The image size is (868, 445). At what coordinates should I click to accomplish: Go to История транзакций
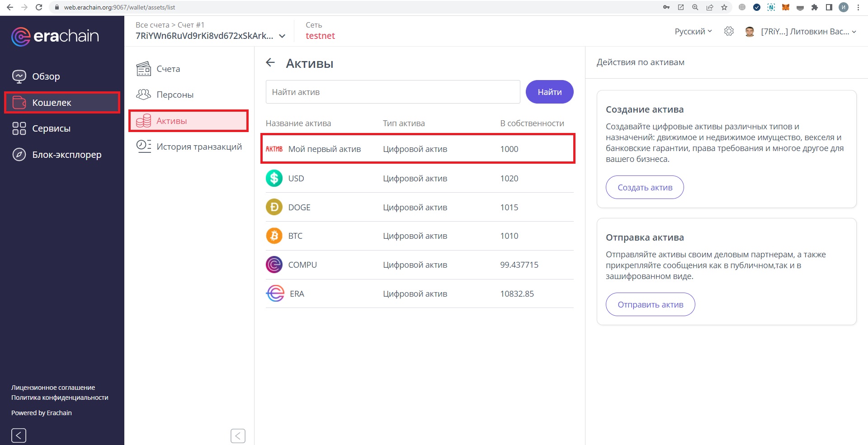click(x=199, y=147)
